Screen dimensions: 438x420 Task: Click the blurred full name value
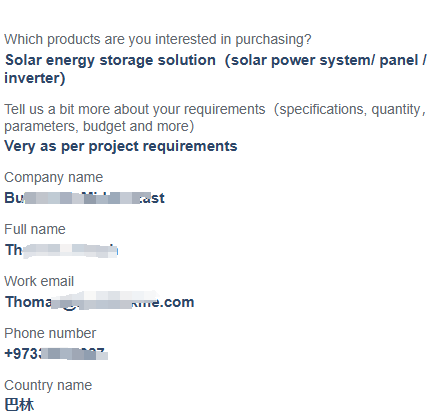61,250
